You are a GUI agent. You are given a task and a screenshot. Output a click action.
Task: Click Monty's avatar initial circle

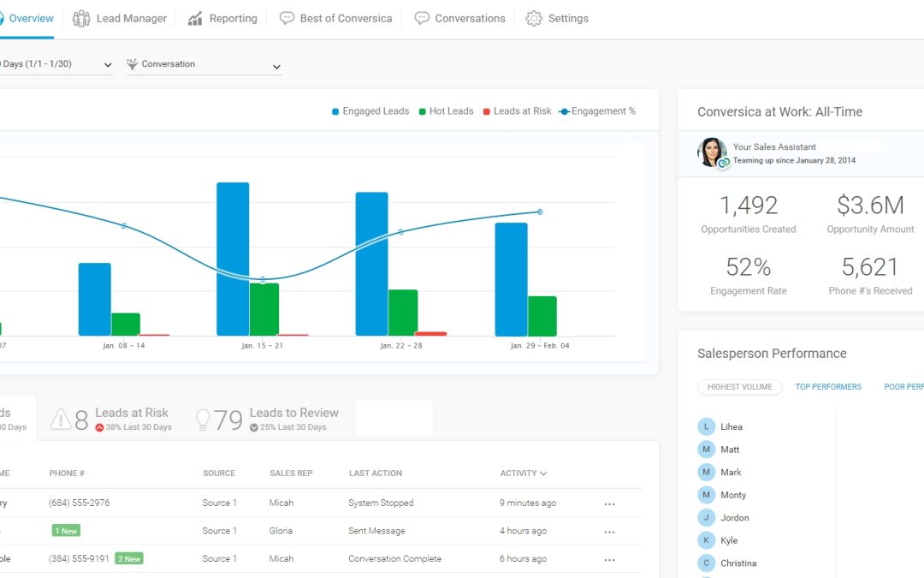click(x=706, y=495)
